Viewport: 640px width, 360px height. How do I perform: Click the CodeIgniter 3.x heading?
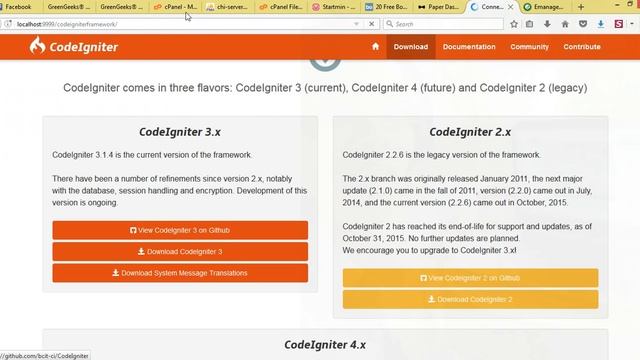tap(180, 132)
